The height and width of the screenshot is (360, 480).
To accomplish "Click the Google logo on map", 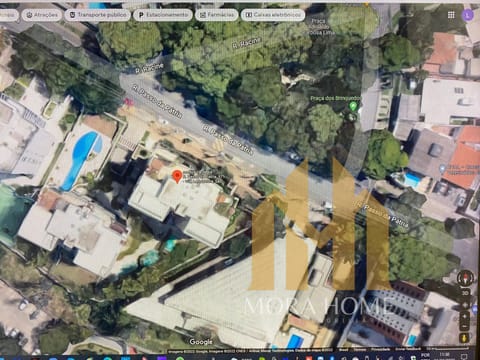I will click(201, 342).
